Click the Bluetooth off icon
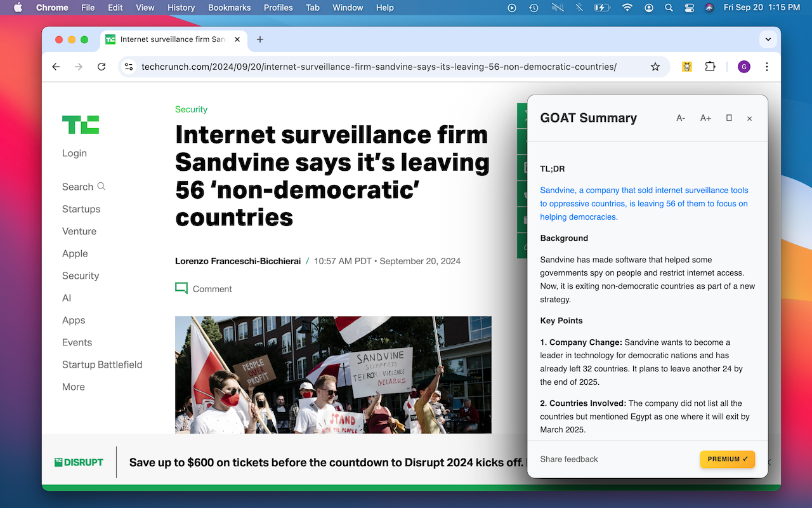The width and height of the screenshot is (812, 508). (x=579, y=8)
